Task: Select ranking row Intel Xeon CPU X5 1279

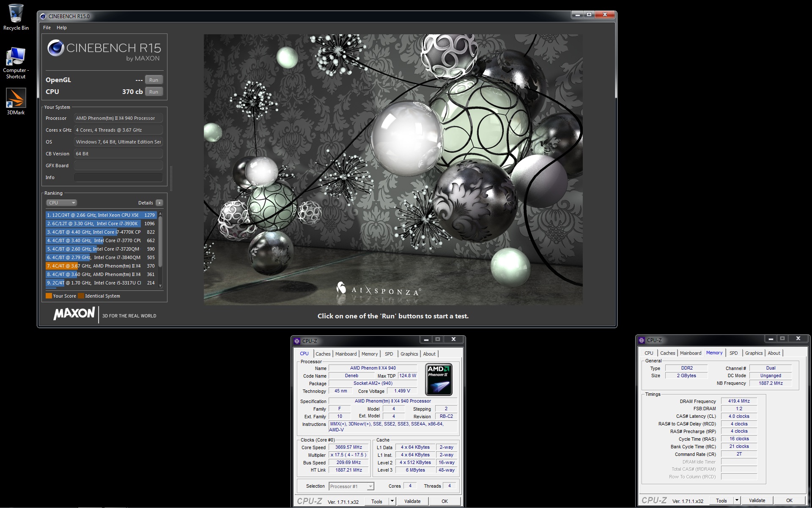Action: pos(101,215)
